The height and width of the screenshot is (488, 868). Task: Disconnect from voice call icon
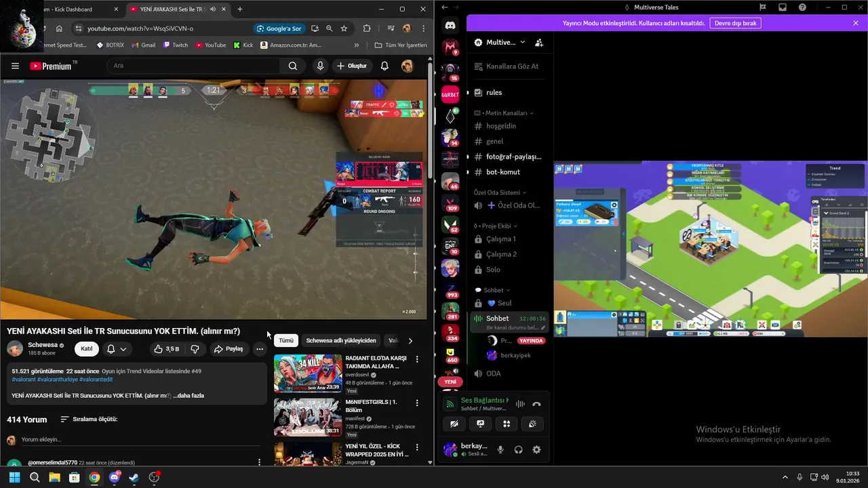pyautogui.click(x=536, y=404)
